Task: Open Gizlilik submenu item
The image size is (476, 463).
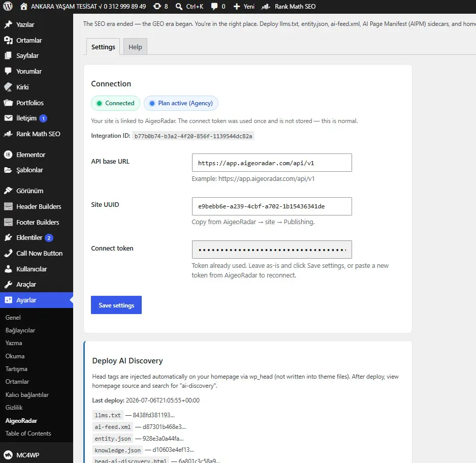Action: 14,408
